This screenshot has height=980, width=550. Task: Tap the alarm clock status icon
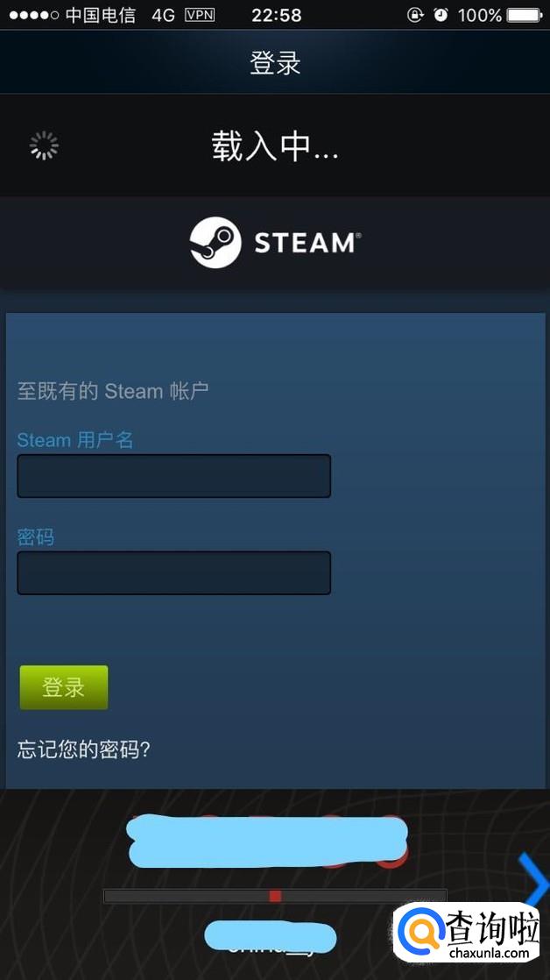tap(441, 15)
